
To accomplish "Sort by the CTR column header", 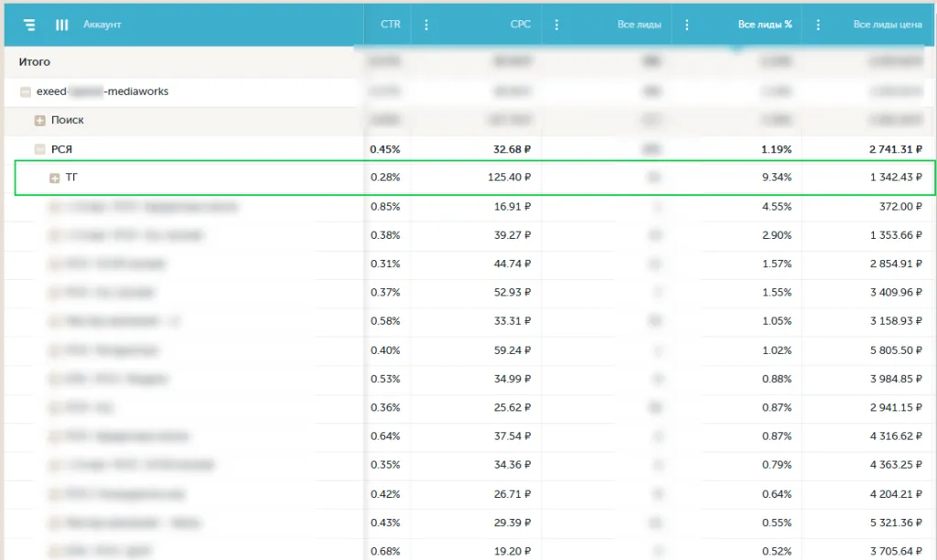I will point(390,25).
